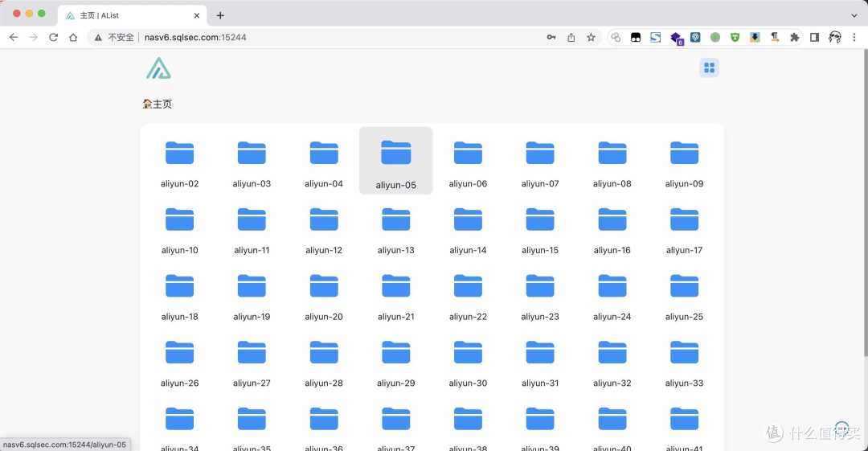Click the page's vertical scrollbar
Viewport: 868px width, 451px height.
864,201
